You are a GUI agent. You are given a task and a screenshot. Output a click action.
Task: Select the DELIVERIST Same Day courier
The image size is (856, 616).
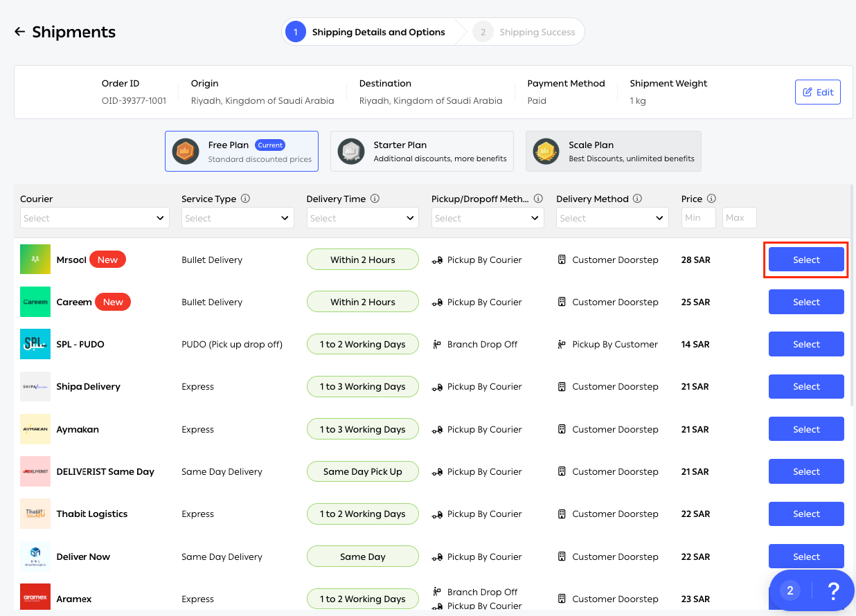click(806, 471)
